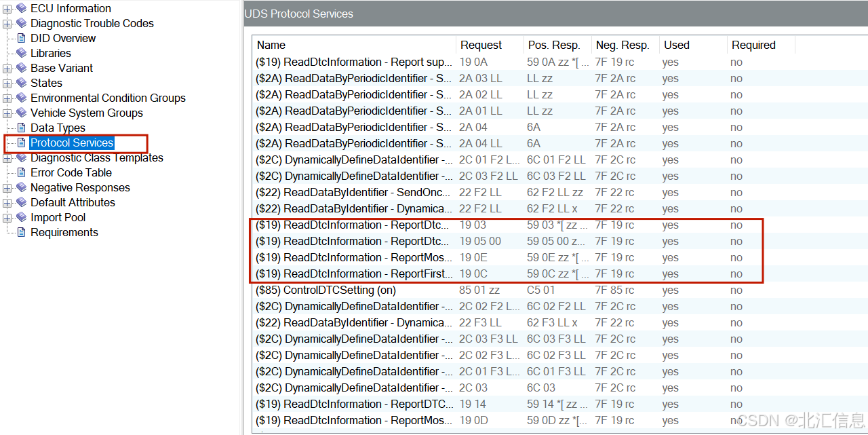Select the ControlDTCSetting (on) row
This screenshot has height=435, width=868.
(559, 290)
